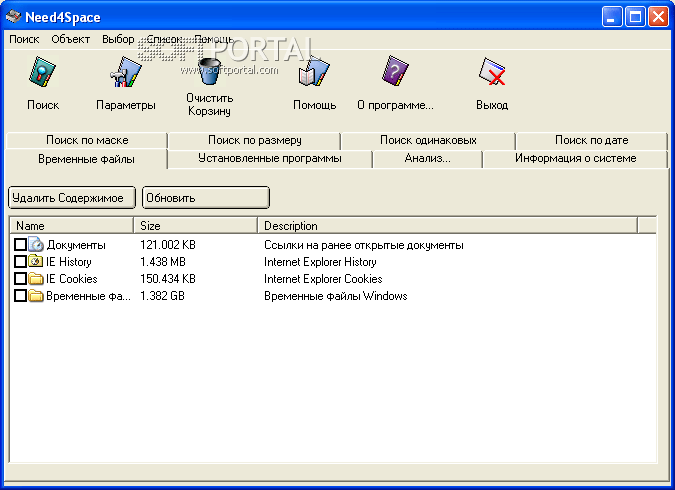Click the Очистить Корзину trash icon
Screen dimensions: 675x490
(210, 72)
